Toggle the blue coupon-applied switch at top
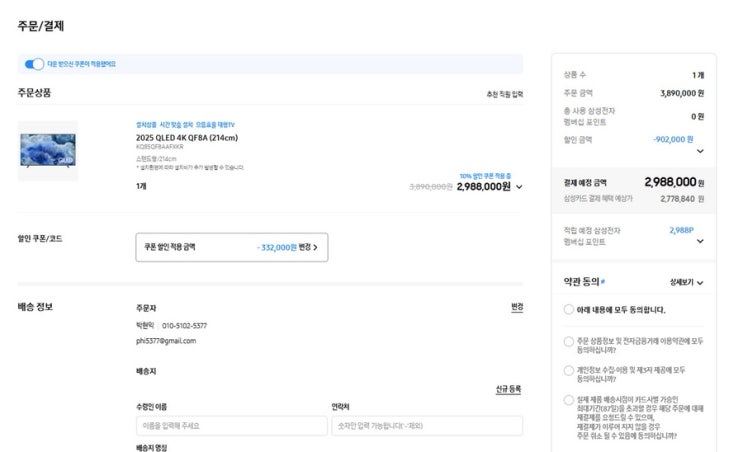Image resolution: width=743 pixels, height=452 pixels. 34,64
